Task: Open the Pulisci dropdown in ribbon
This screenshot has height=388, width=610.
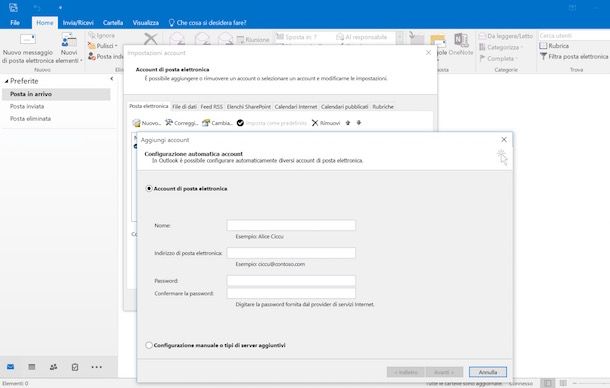Action: click(x=103, y=46)
